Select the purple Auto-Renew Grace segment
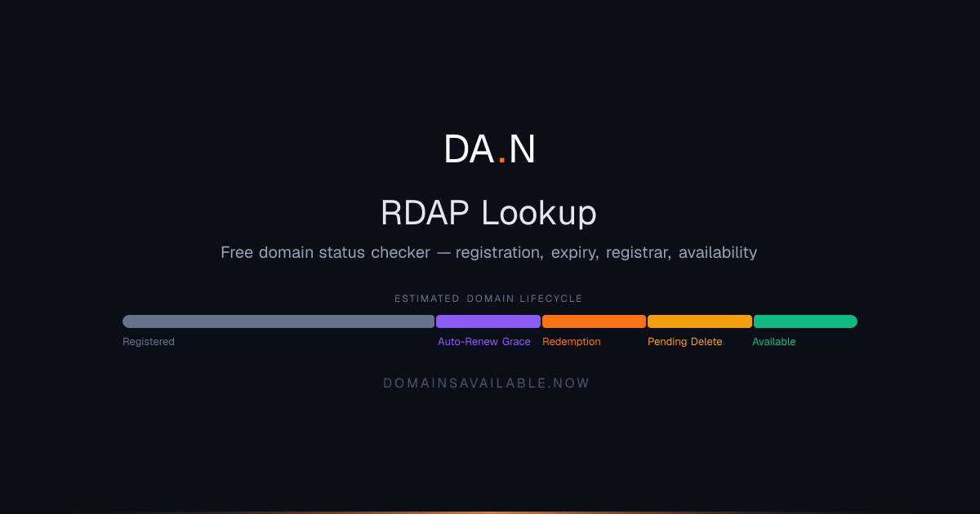This screenshot has height=514, width=980. tap(488, 321)
